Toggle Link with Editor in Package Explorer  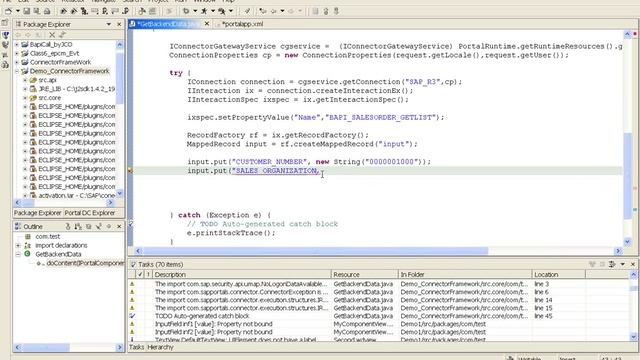click(x=62, y=35)
